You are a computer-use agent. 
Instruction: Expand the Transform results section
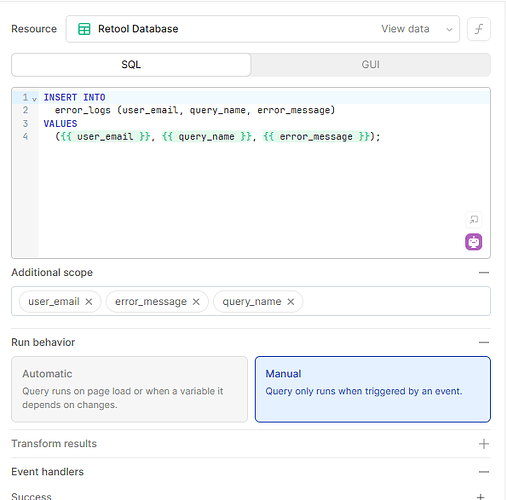click(x=484, y=444)
